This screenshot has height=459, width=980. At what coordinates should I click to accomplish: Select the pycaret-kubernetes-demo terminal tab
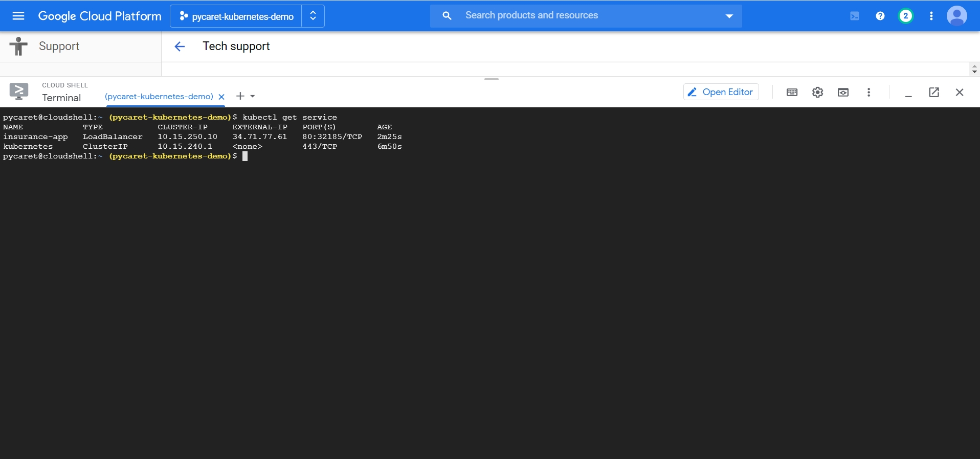(x=159, y=96)
